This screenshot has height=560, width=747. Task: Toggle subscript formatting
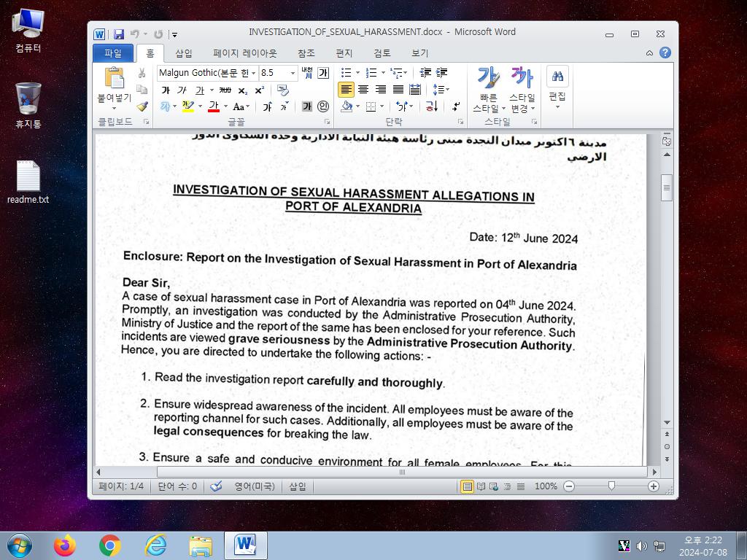(243, 90)
